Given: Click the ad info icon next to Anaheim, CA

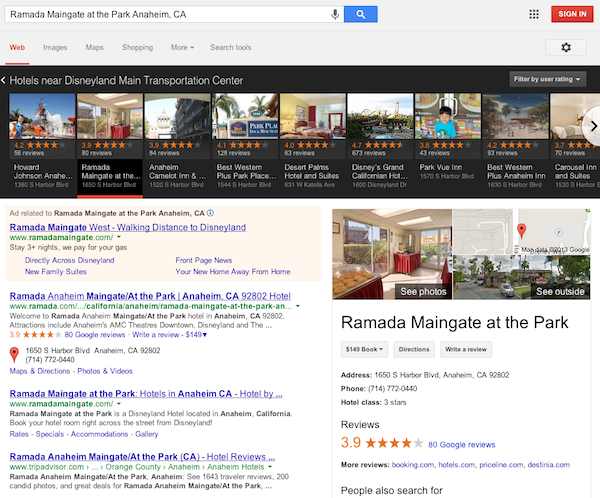Looking at the screenshot, I should [210, 213].
